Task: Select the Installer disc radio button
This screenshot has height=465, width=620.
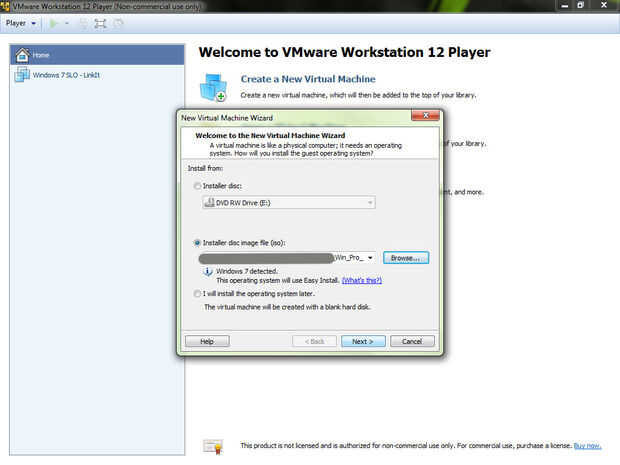Action: 197,186
